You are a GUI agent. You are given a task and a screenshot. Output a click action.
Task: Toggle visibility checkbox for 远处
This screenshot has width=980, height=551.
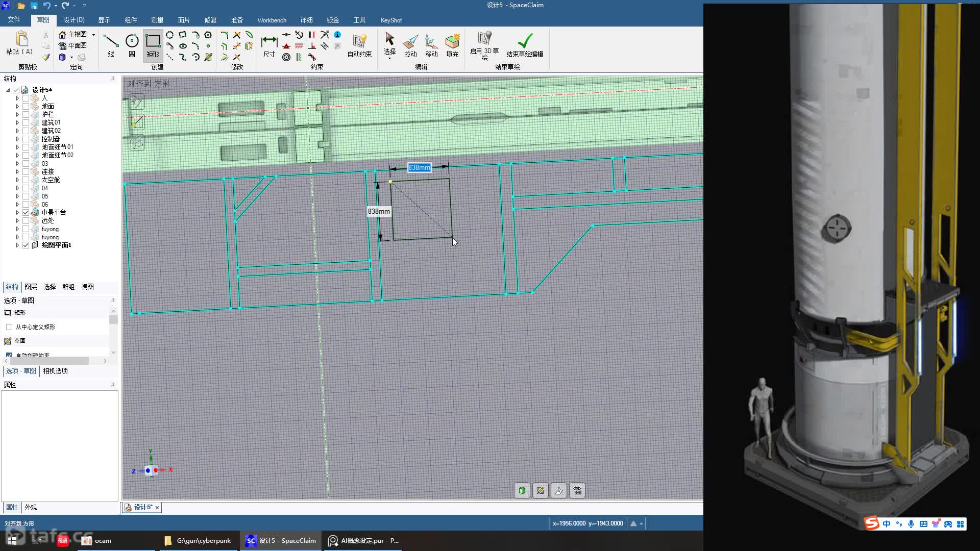click(26, 220)
